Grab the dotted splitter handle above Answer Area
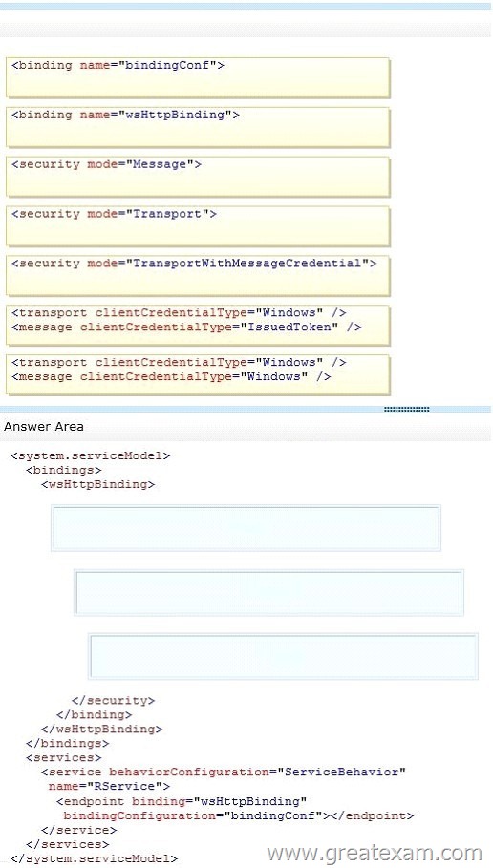The width and height of the screenshot is (493, 868). tap(407, 409)
